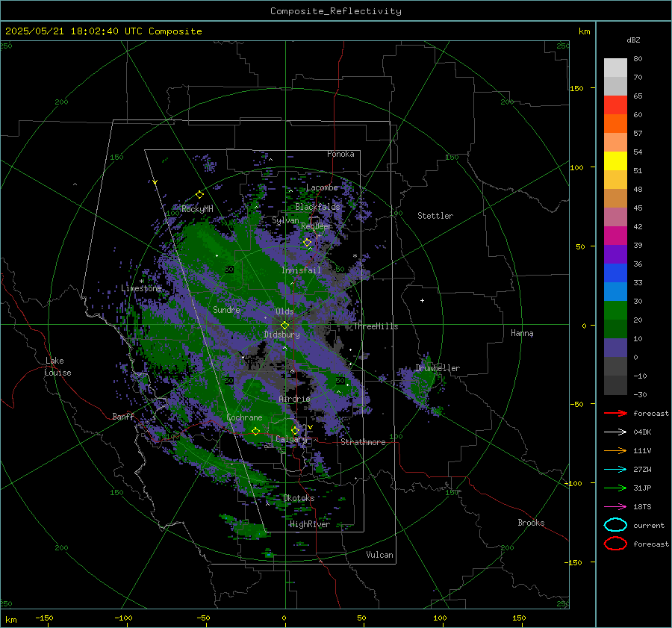The height and width of the screenshot is (628, 672).
Task: Click the Strathmore town label
Action: click(x=363, y=442)
